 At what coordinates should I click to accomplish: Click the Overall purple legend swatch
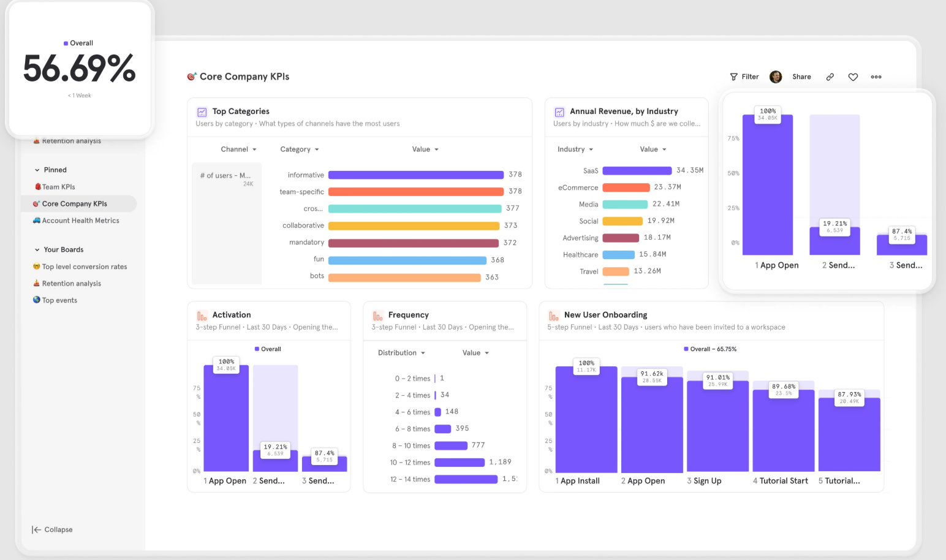coord(65,43)
